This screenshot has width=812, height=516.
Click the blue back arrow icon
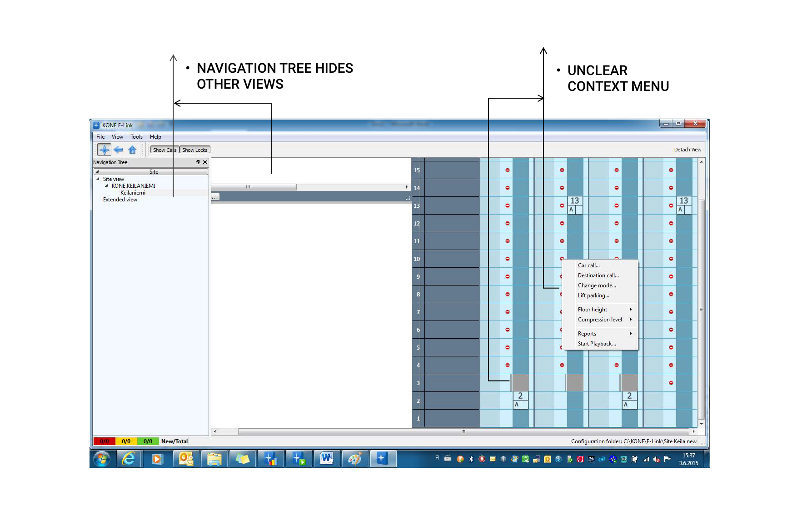click(119, 150)
